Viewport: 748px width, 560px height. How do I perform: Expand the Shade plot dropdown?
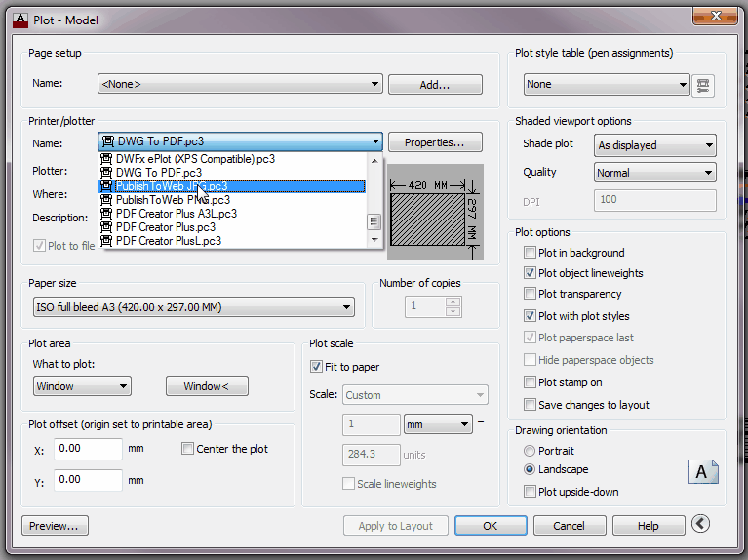(x=655, y=145)
